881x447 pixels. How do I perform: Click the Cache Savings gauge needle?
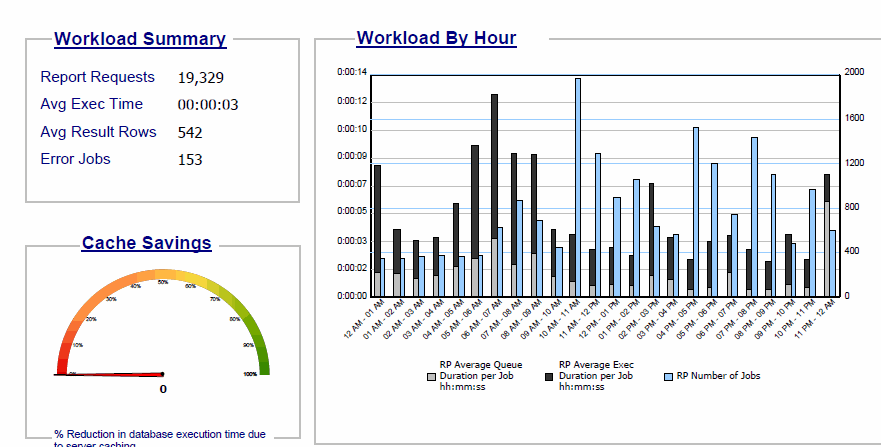110,375
